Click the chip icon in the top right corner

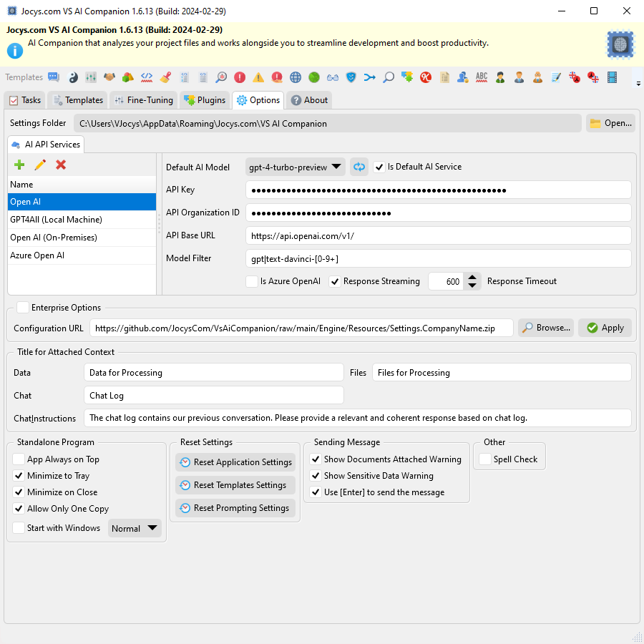pos(620,44)
